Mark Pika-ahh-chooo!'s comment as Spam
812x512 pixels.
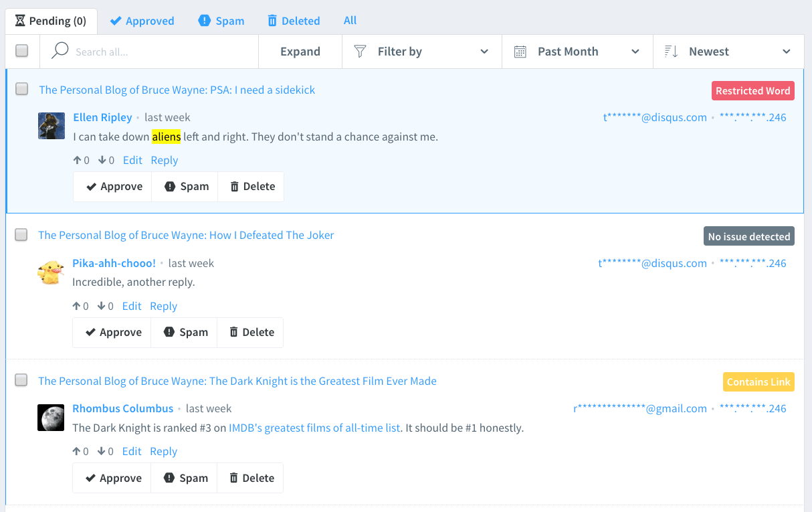[x=185, y=333]
